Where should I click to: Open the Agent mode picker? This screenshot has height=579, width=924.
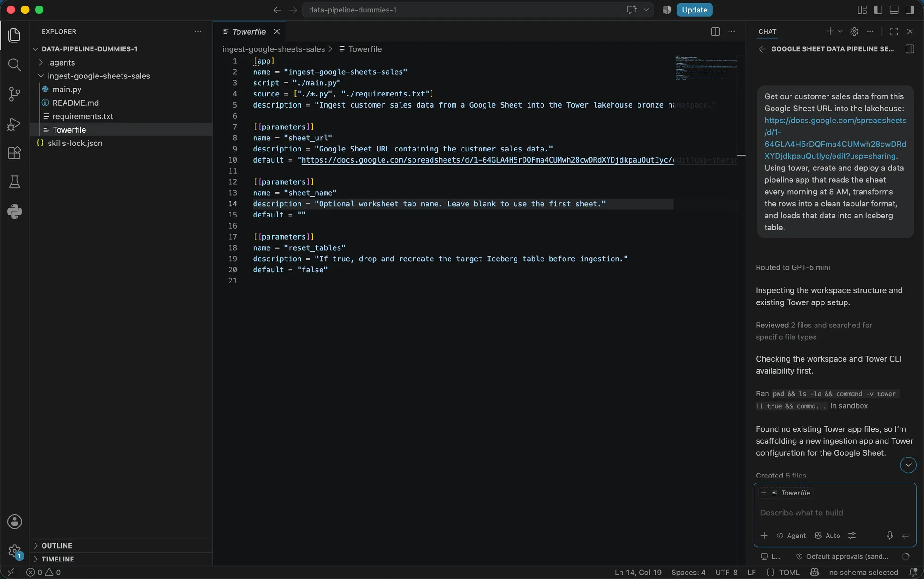tap(791, 536)
